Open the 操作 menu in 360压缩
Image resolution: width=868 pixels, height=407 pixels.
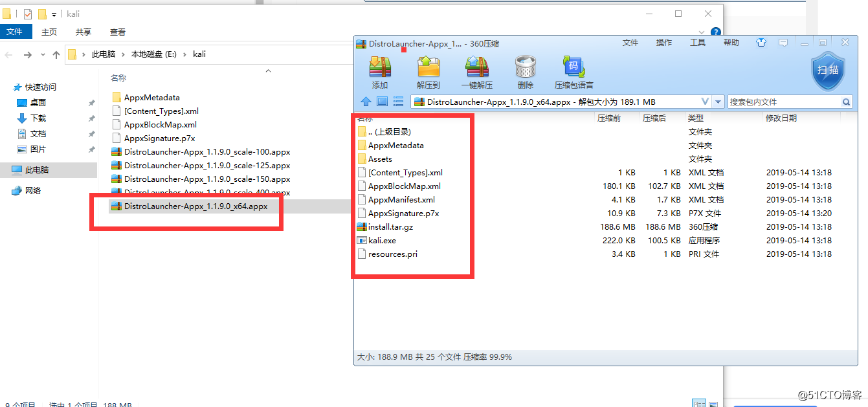664,43
